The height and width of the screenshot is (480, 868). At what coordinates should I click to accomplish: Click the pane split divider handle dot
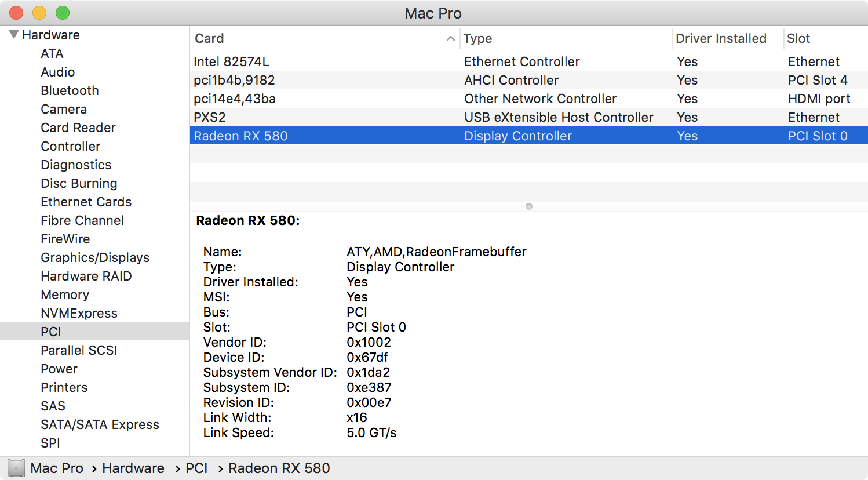(x=528, y=206)
